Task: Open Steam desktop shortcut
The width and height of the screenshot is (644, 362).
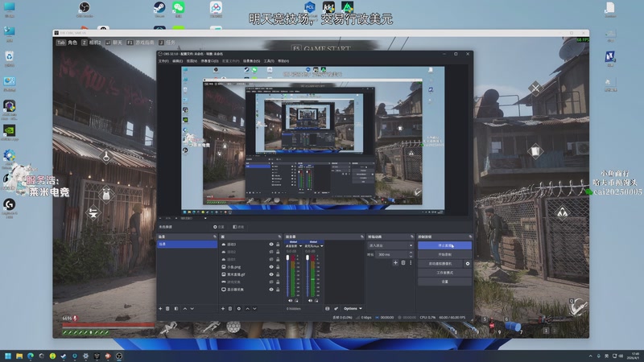Action: click(x=159, y=9)
